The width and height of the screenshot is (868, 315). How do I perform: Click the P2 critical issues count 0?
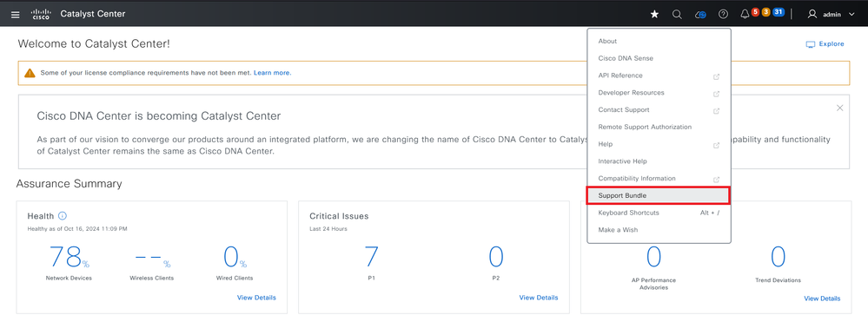click(496, 257)
